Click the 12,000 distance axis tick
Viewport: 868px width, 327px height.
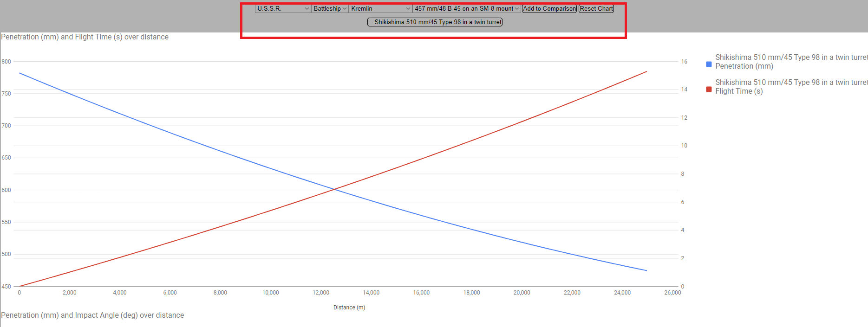(321, 293)
